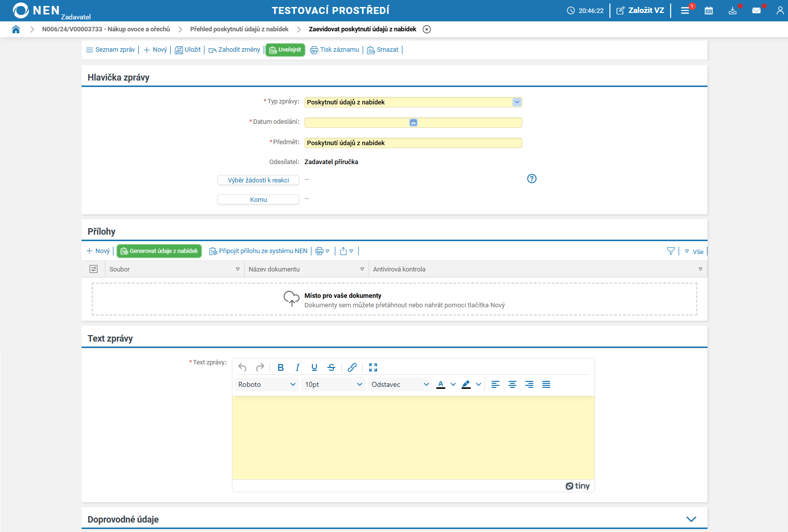The image size is (788, 532).
Task: Open the Seznam zpráv menu item
Action: tap(110, 50)
